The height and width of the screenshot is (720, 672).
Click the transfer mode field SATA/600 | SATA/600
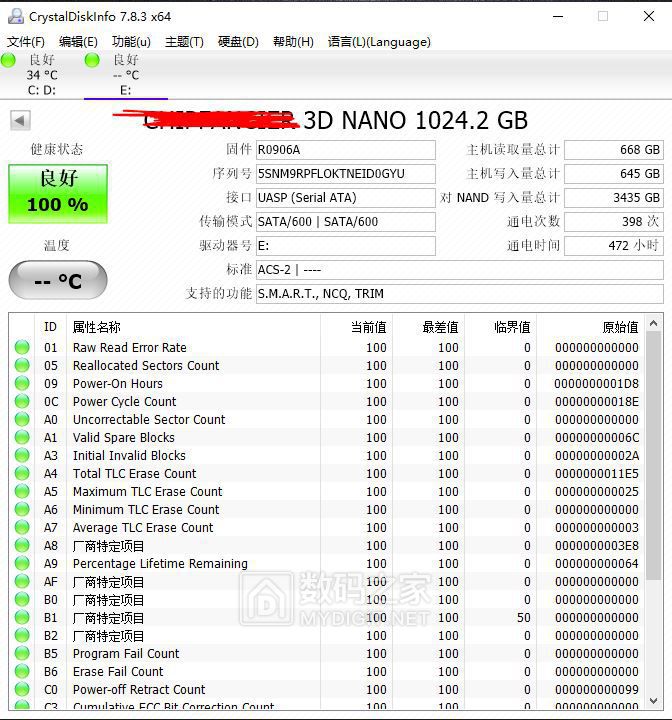point(345,222)
